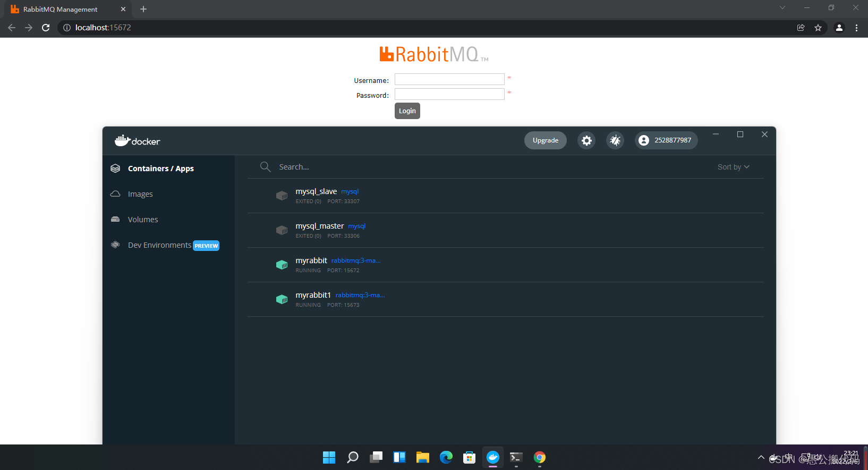Screen dimensions: 868x470
Task: Open Windows Start menu
Action: (x=329, y=457)
